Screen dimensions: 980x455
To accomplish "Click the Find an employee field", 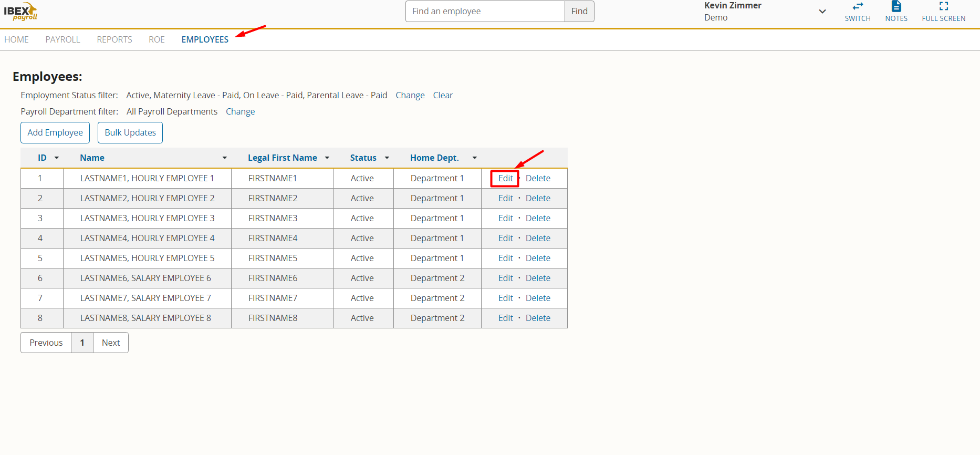I will (485, 11).
